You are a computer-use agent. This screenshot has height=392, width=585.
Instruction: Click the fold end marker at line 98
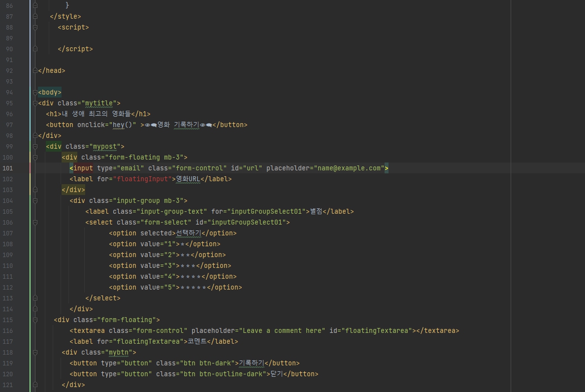click(35, 136)
